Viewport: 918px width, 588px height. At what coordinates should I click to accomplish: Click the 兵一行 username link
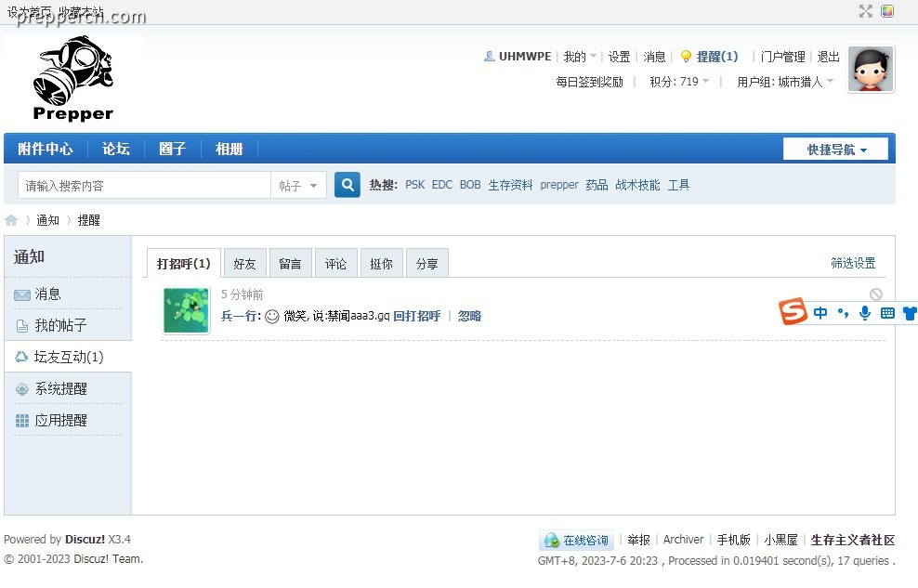click(x=239, y=316)
